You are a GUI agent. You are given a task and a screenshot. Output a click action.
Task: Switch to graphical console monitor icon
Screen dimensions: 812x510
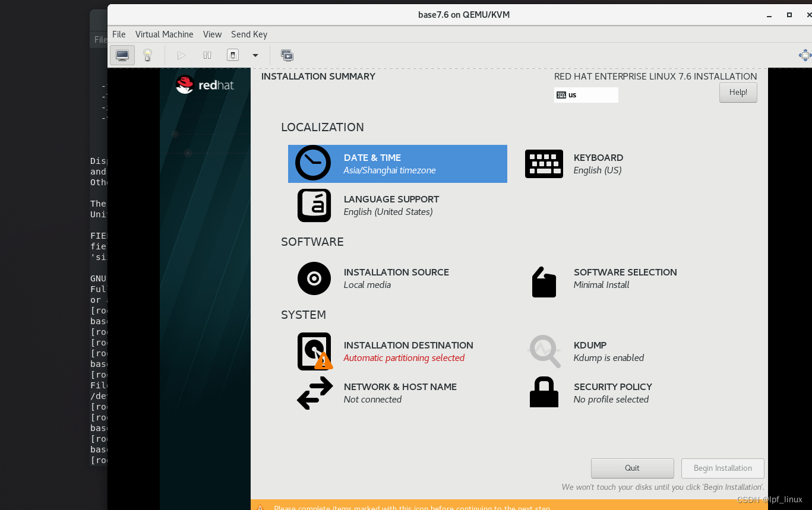click(x=122, y=55)
